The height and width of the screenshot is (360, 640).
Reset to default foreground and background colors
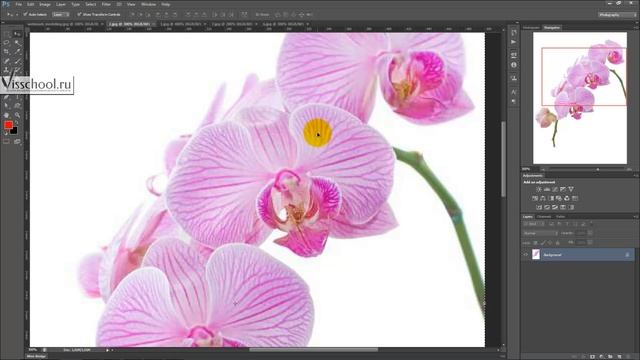click(x=5, y=133)
